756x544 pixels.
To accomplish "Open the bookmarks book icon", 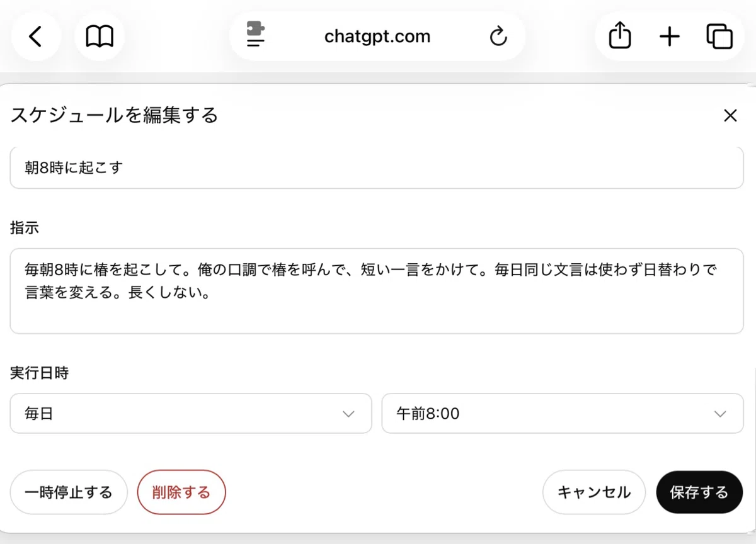I will [100, 37].
